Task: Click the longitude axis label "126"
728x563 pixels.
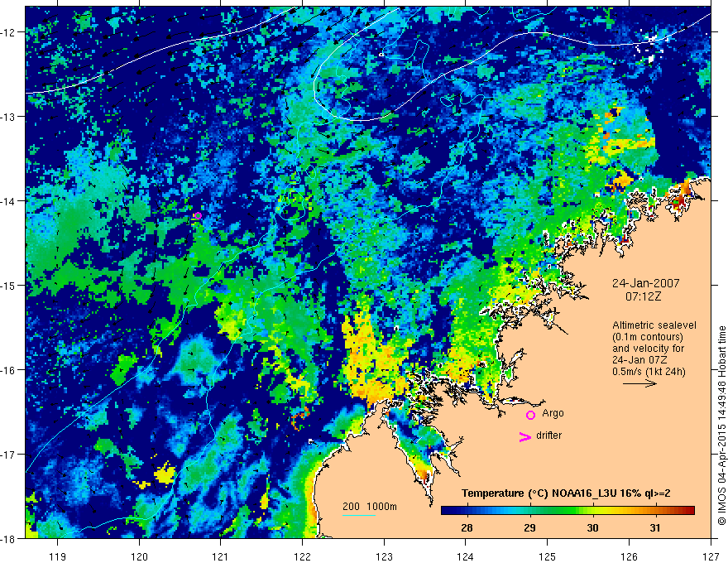Action: click(x=629, y=556)
